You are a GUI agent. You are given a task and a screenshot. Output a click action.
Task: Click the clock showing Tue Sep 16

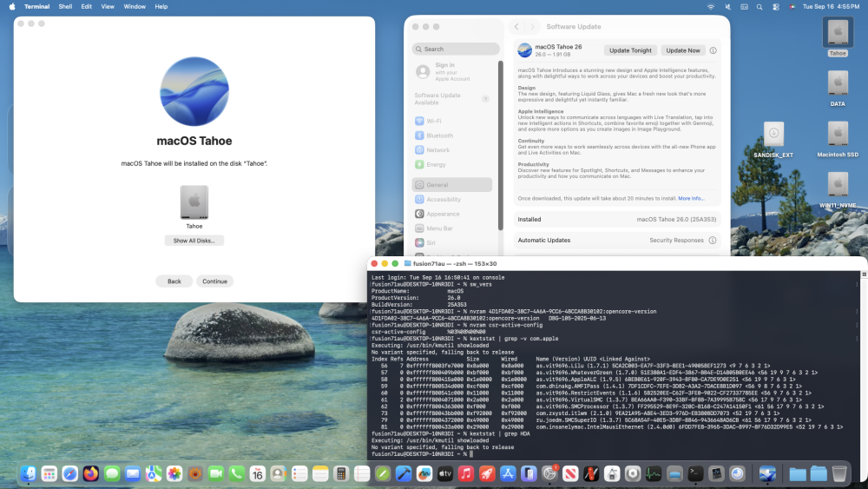point(831,7)
